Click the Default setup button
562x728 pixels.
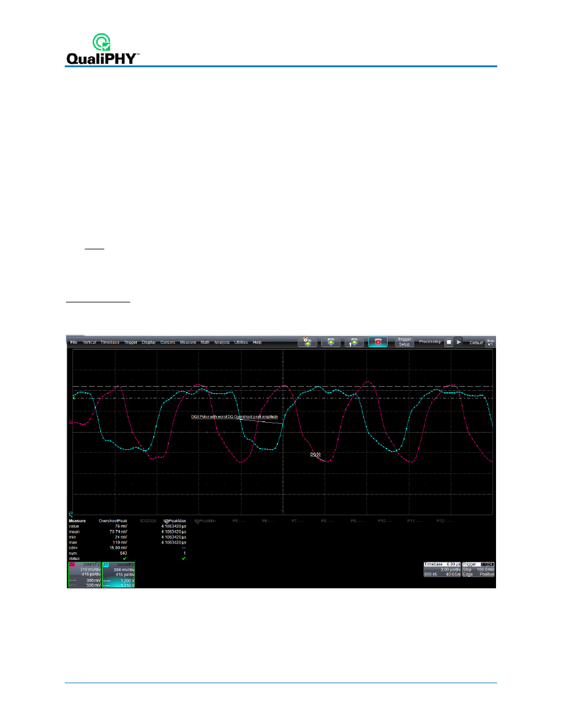(x=476, y=342)
